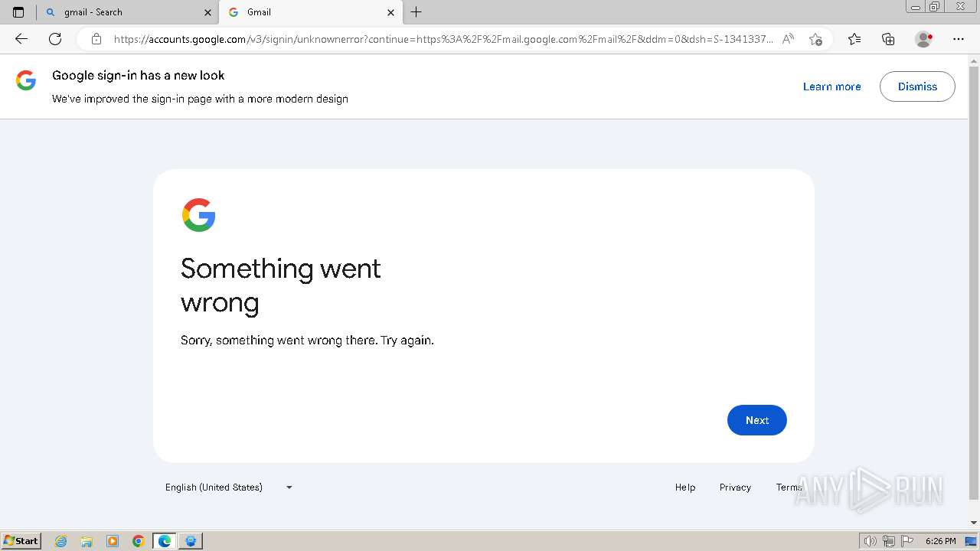Screen dimensions: 980x551
Task: Click the Google logo in the banner
Action: tap(26, 80)
